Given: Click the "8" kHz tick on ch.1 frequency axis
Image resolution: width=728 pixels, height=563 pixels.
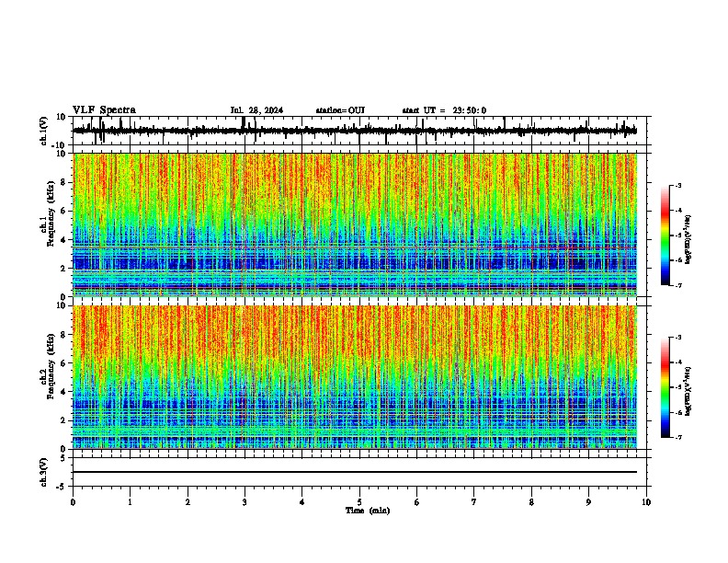Looking at the screenshot, I should tap(63, 182).
